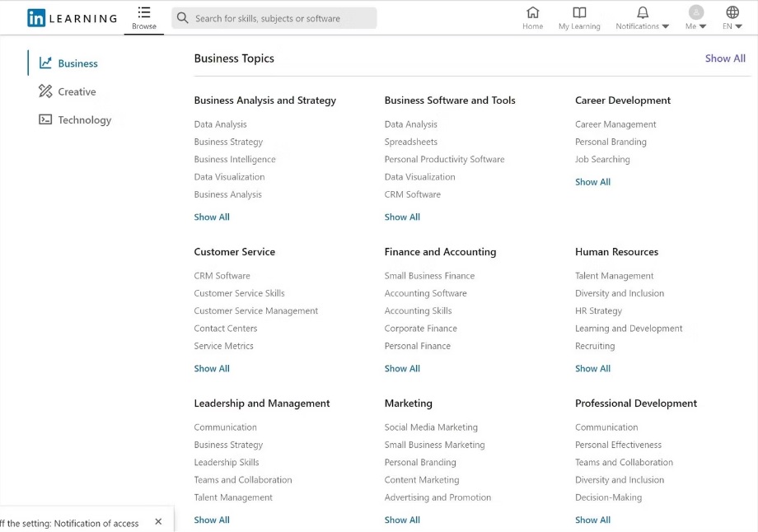
Task: Open Contact Centers topic
Action: pyautogui.click(x=225, y=329)
